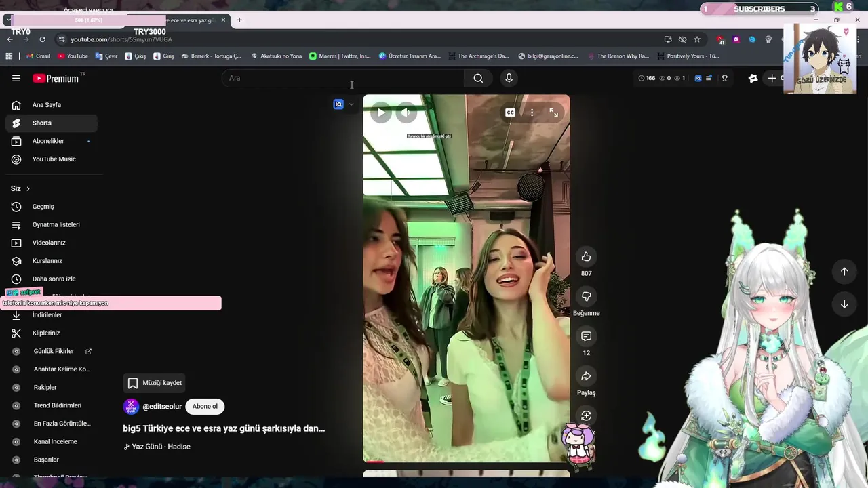Go back in browser
The width and height of the screenshot is (868, 488).
click(10, 39)
